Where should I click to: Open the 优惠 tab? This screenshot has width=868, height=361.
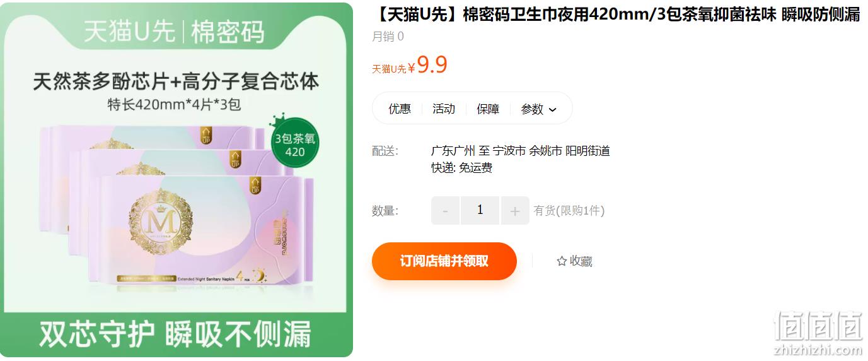click(399, 109)
